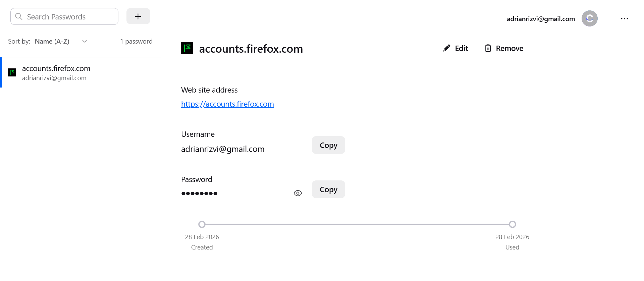
Task: Click the masked password dots
Action: [199, 193]
